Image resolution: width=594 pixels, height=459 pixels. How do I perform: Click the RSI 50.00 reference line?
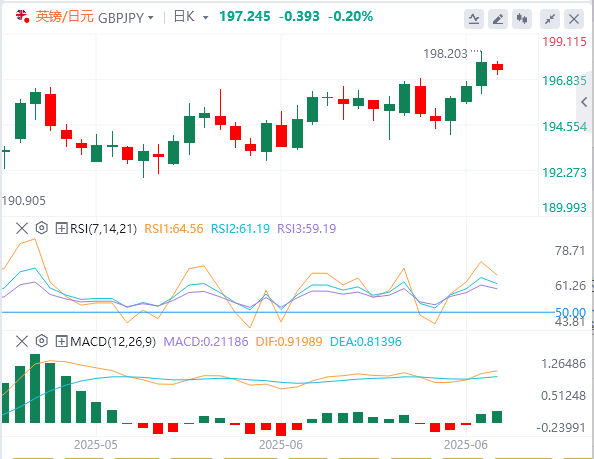coord(278,312)
